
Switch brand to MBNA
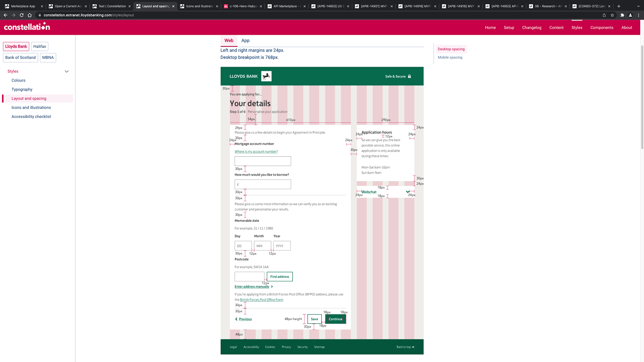[48, 57]
